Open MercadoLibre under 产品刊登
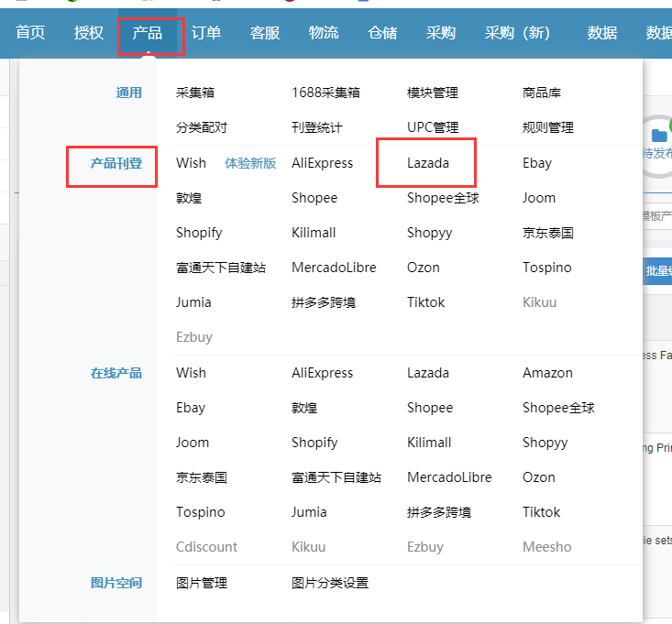Image resolution: width=672 pixels, height=624 pixels. tap(334, 268)
